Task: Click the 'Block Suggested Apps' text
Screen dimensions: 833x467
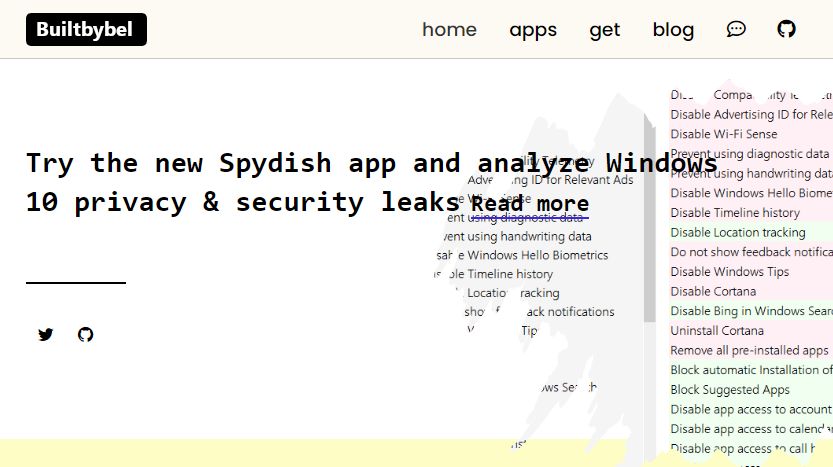Action: pos(729,389)
